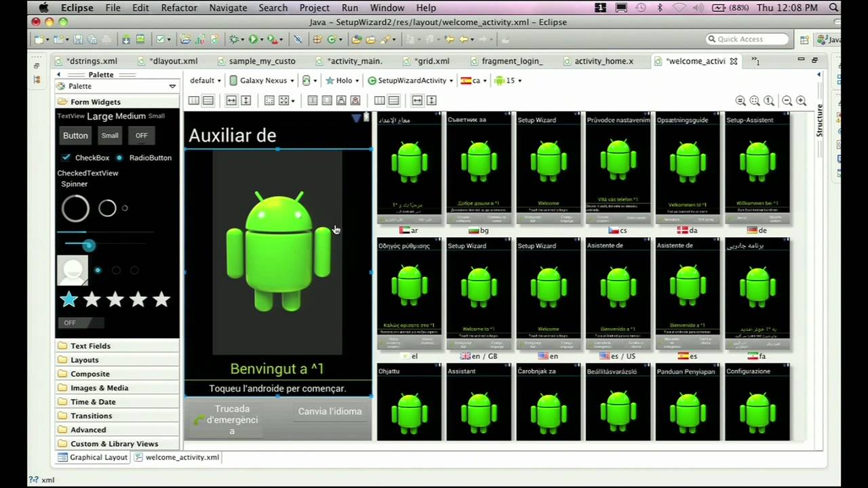This screenshot has width=868, height=488.
Task: Open the SetupWizardActivity dropdown
Action: [x=410, y=80]
